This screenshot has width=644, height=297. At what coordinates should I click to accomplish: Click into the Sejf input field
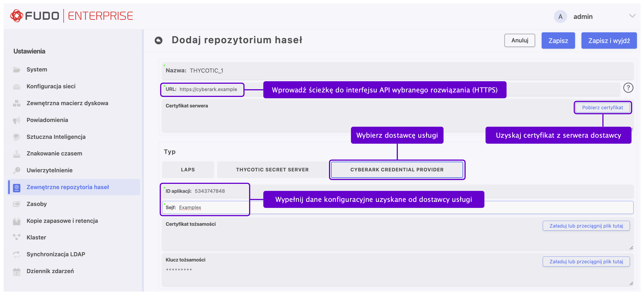coord(215,208)
